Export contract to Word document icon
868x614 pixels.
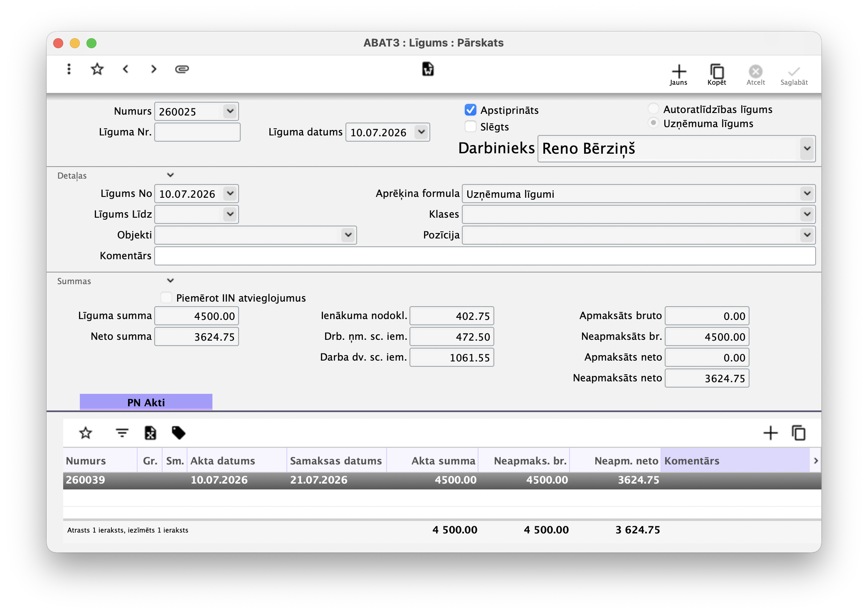point(428,69)
